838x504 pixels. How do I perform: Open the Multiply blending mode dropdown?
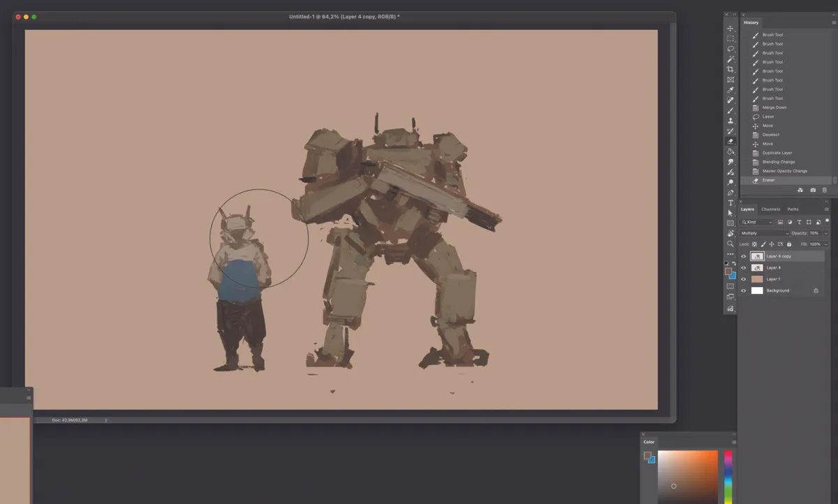[x=765, y=233]
